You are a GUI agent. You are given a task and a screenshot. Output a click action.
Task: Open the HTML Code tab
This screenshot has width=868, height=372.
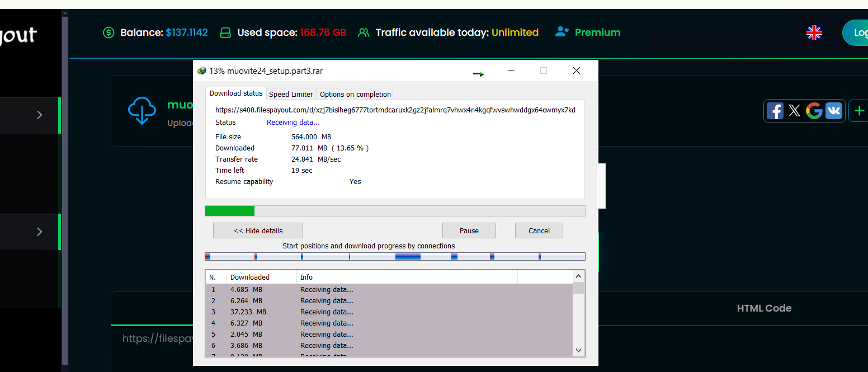[764, 308]
